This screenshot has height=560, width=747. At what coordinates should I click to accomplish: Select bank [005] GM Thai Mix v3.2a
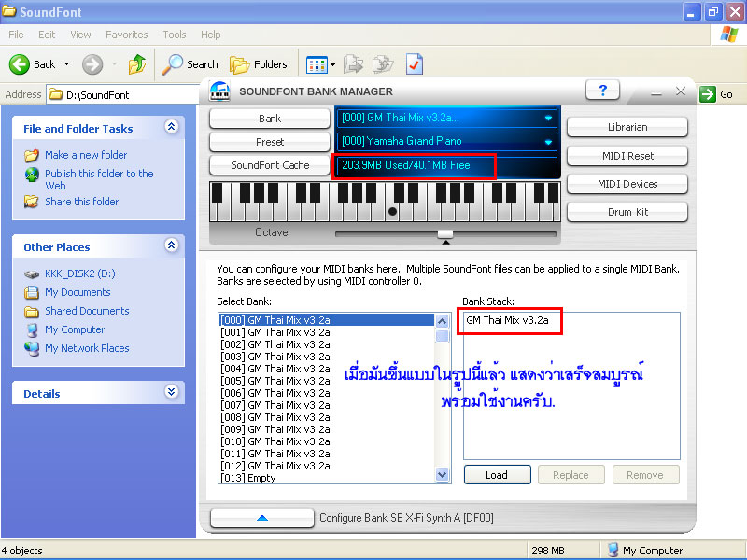coord(326,381)
